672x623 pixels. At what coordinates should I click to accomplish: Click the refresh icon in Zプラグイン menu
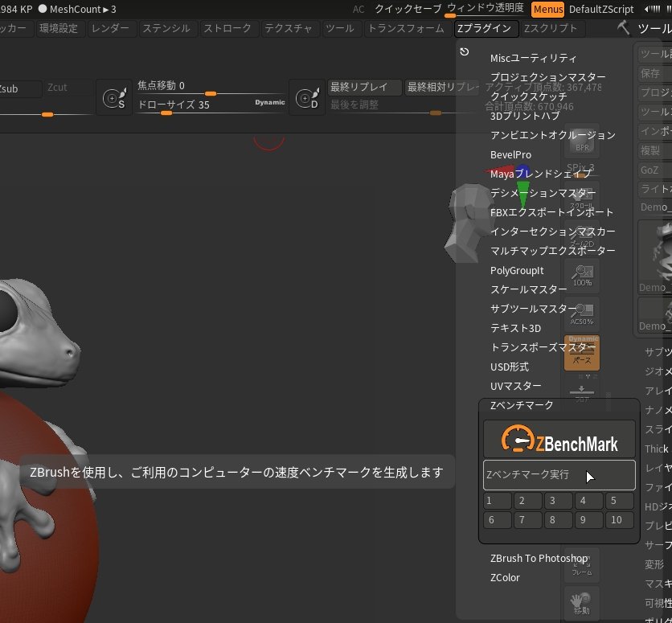click(465, 51)
